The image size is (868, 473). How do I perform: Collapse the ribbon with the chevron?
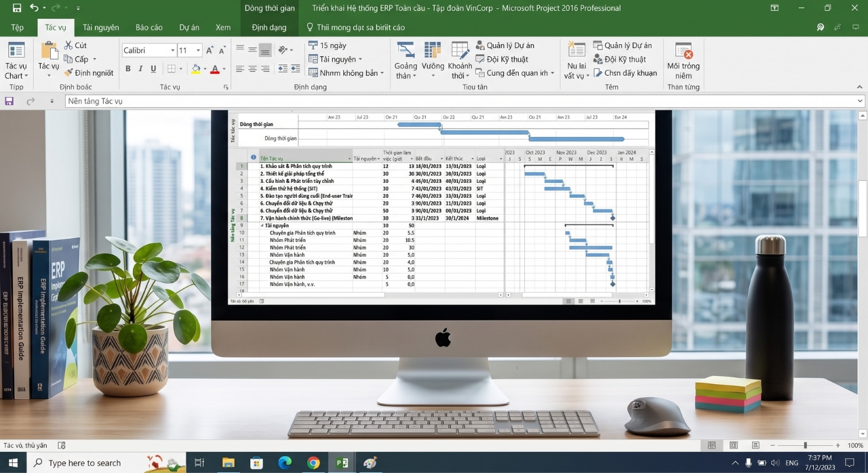860,87
